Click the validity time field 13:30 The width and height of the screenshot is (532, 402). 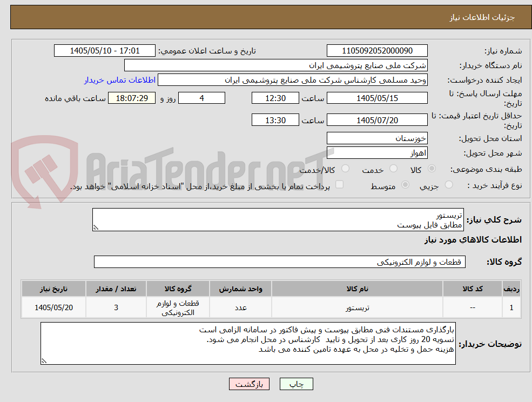[275, 120]
